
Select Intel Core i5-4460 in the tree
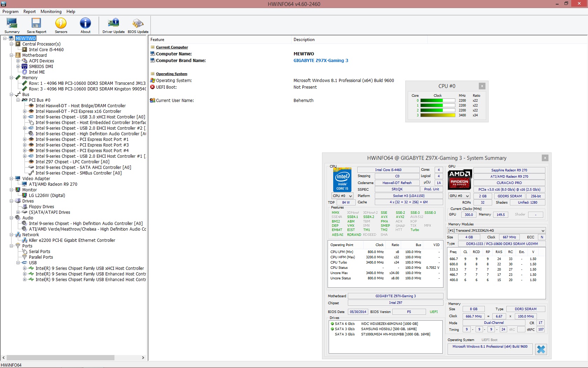pyautogui.click(x=46, y=50)
